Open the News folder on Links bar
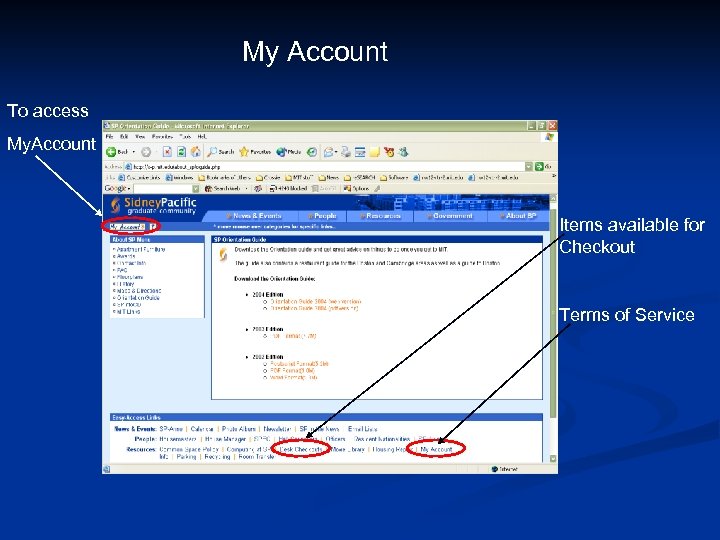This screenshot has height=540, width=720. pos(329,177)
